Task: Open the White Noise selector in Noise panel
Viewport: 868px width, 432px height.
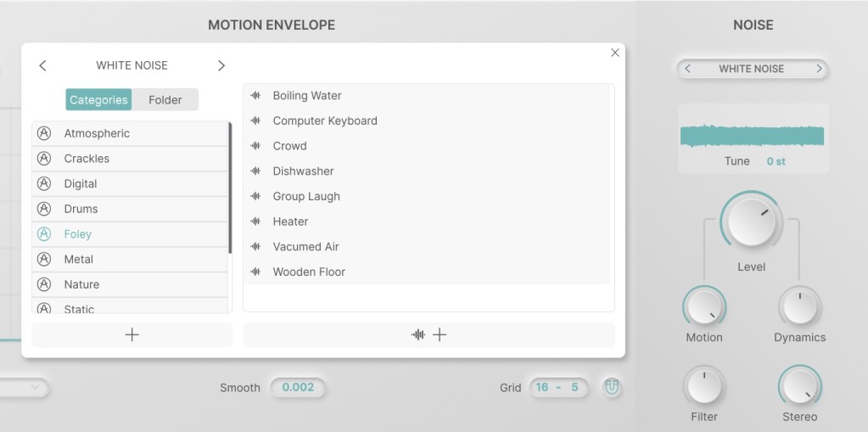Action: [x=751, y=69]
